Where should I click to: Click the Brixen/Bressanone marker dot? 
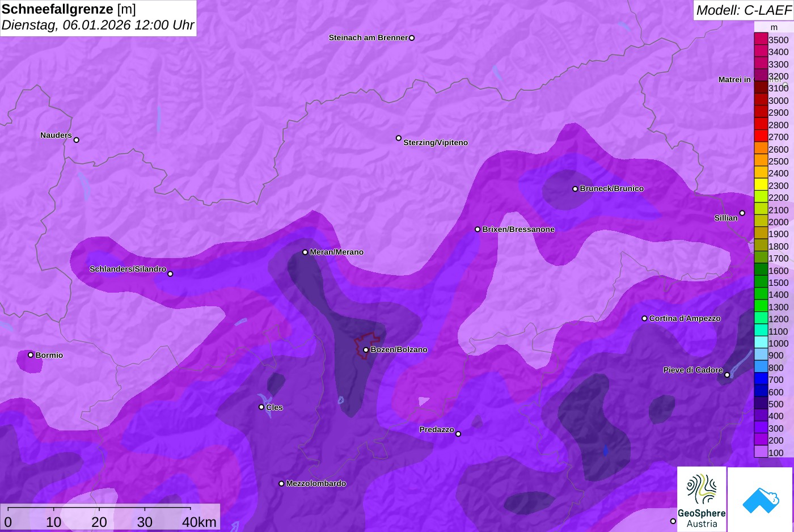[478, 230]
